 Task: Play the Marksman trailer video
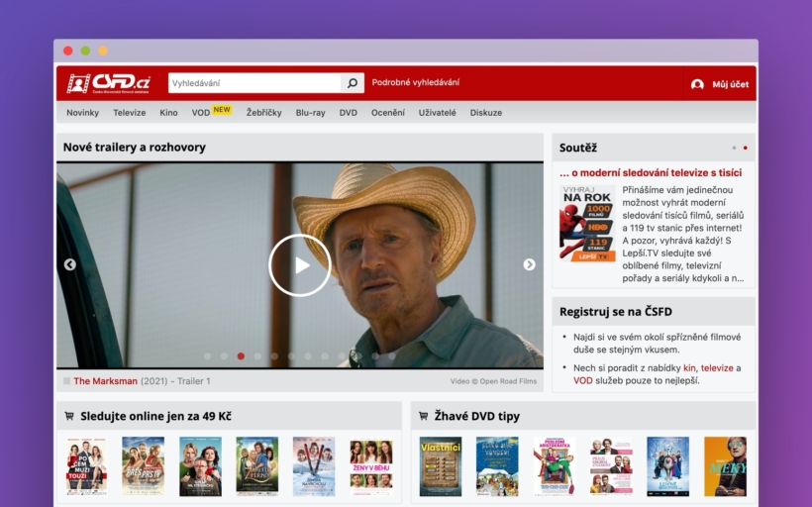pyautogui.click(x=299, y=265)
